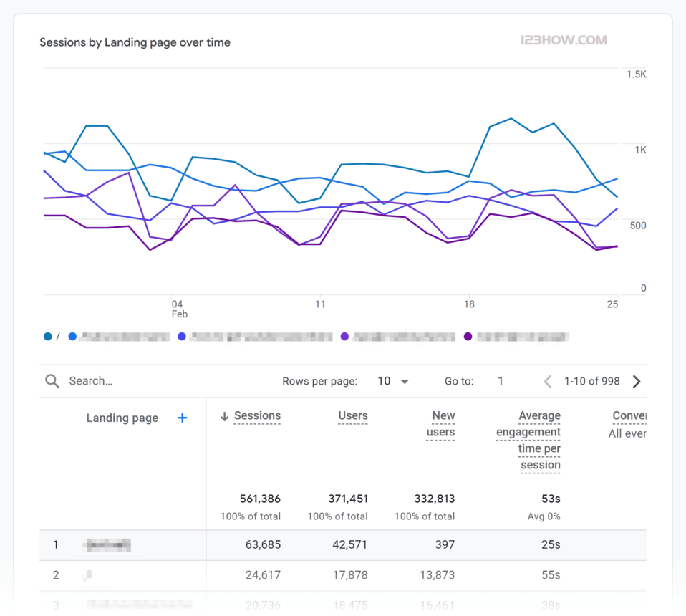
Task: Toggle the "/" series legend dot
Action: tap(48, 336)
